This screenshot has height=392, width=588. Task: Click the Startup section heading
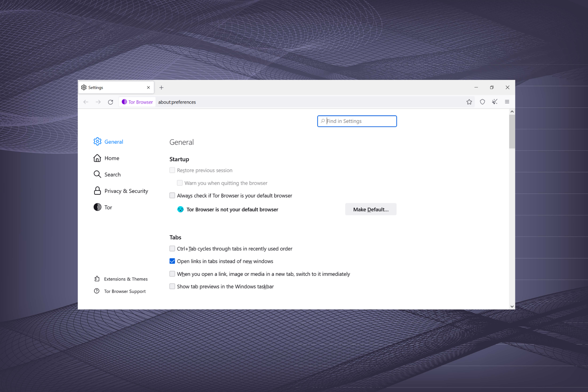point(179,159)
